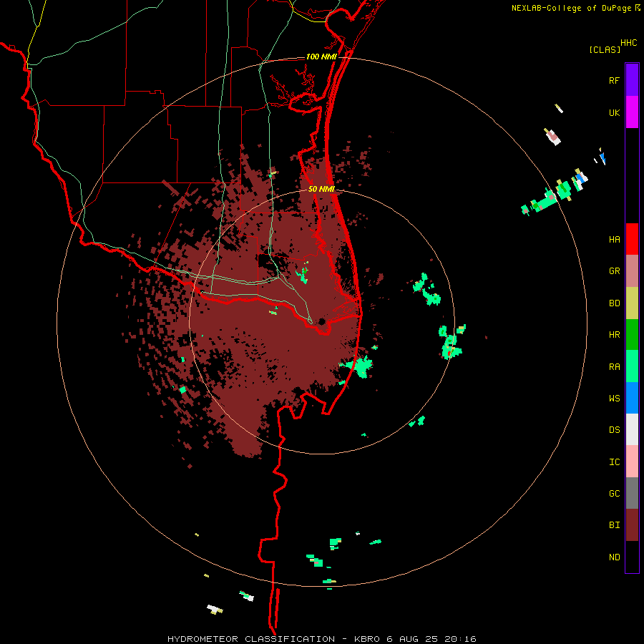Click the "KBRO" radar site identifier
Viewport: 644px width, 644px height.
[x=367, y=639]
